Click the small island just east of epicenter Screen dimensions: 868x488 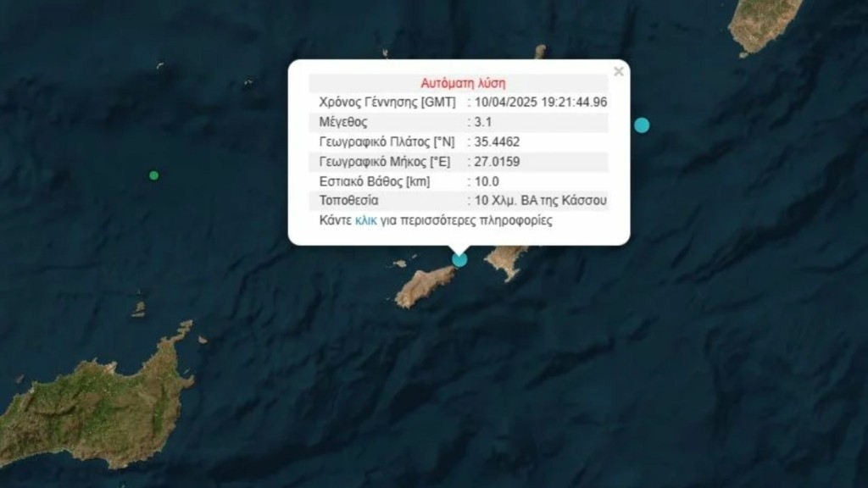[507, 260]
